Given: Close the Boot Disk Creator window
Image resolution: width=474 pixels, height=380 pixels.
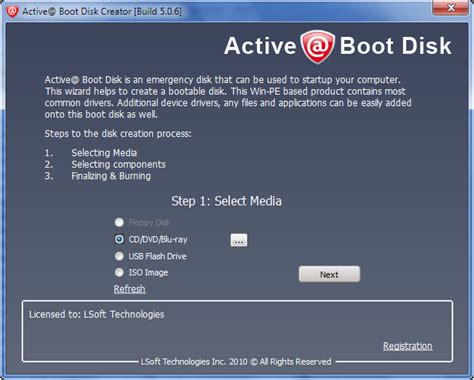Looking at the screenshot, I should pos(451,7).
